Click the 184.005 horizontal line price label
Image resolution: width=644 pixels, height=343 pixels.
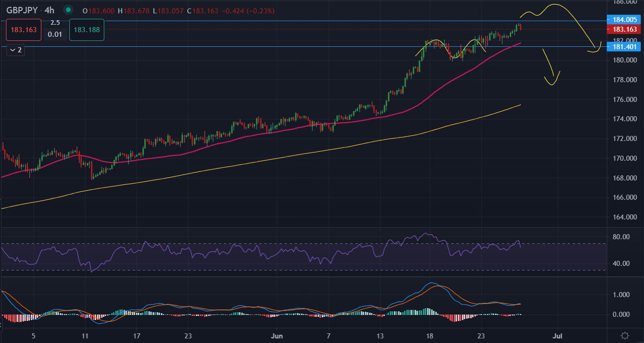coord(625,19)
